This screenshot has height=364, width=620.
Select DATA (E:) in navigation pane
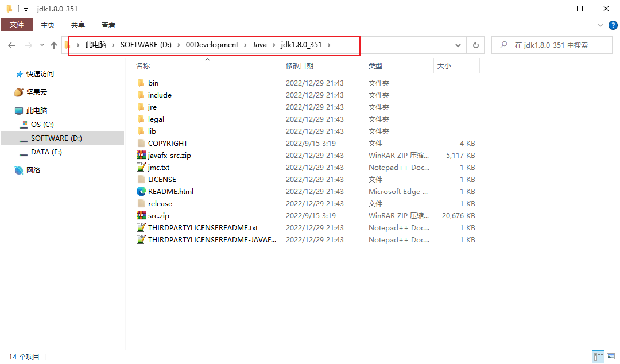(x=46, y=152)
